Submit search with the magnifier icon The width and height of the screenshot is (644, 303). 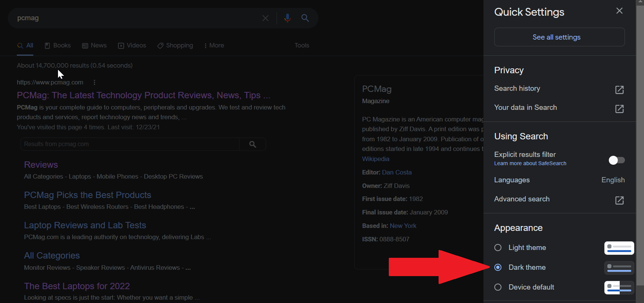coord(305,18)
